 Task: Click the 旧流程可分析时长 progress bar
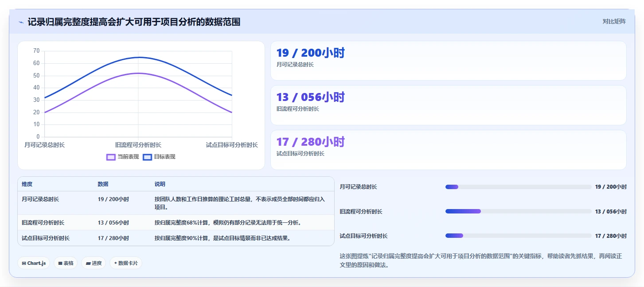pos(518,211)
